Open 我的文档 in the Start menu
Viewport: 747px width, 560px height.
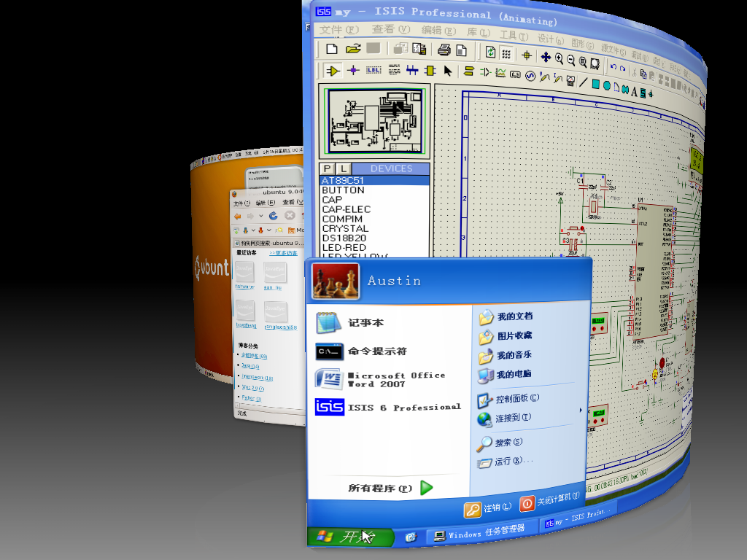point(506,316)
